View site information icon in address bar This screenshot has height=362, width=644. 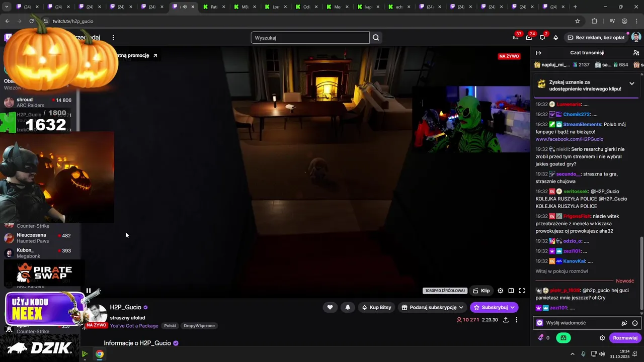coord(46,21)
